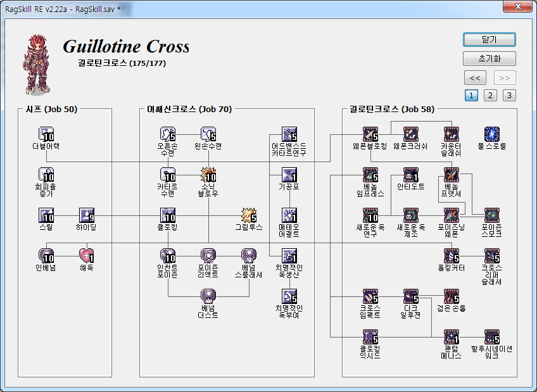Close the RagSkill window via title bar X
Viewport: 537px width, 392px height.
pyautogui.click(x=518, y=6)
